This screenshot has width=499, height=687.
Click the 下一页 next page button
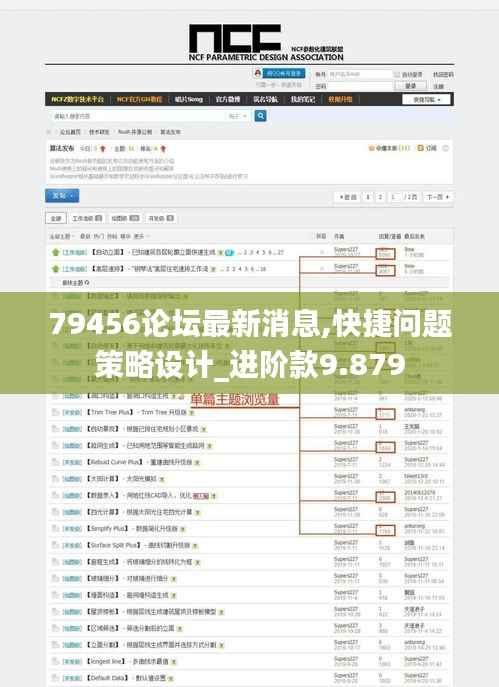[x=438, y=197]
